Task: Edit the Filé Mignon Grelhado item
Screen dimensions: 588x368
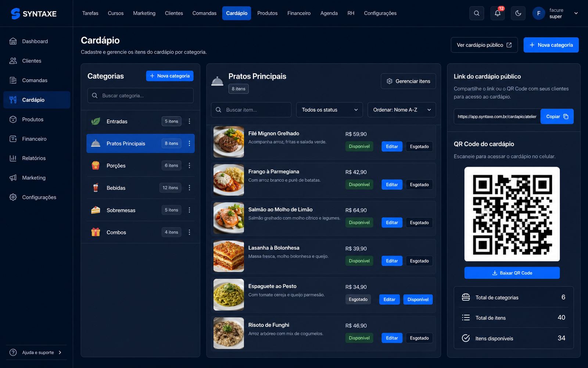Action: 392,146
